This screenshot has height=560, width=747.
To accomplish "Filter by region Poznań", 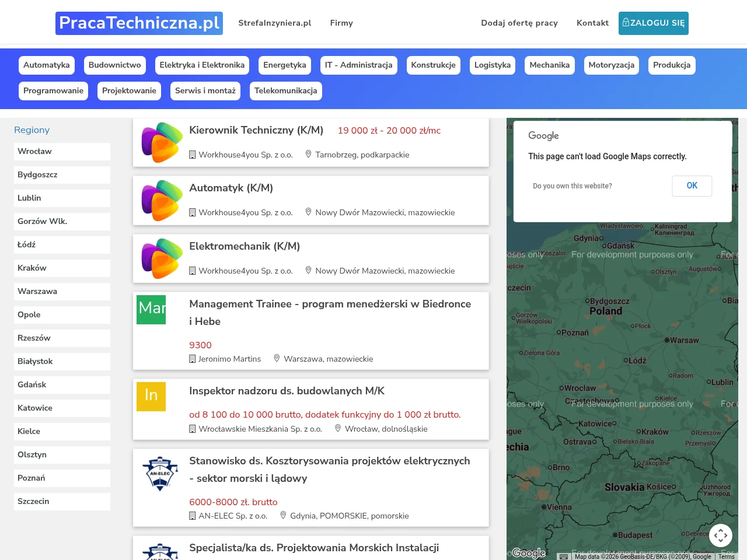I will pyautogui.click(x=62, y=478).
